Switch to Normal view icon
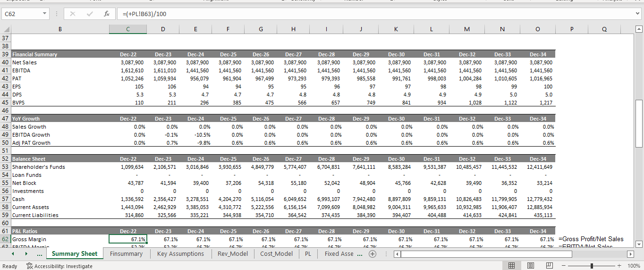The width and height of the screenshot is (644, 270). pyautogui.click(x=511, y=266)
